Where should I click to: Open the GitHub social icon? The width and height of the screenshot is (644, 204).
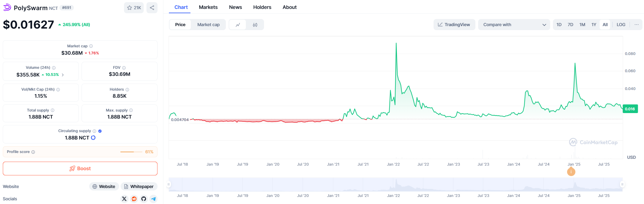click(144, 199)
